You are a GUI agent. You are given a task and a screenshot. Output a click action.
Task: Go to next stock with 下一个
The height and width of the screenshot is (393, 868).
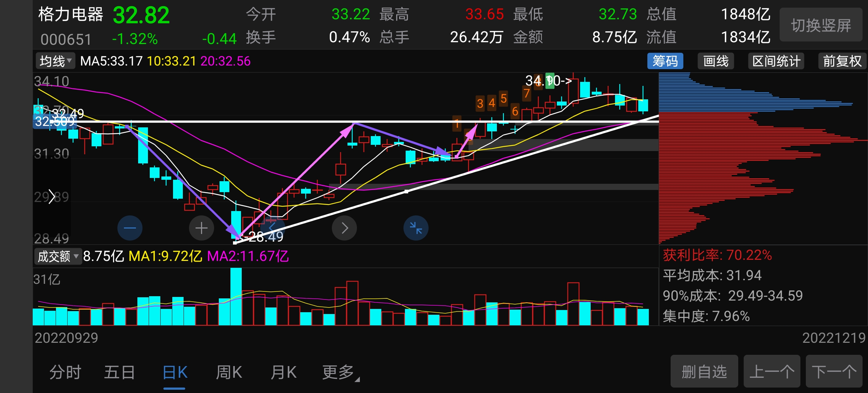click(834, 372)
